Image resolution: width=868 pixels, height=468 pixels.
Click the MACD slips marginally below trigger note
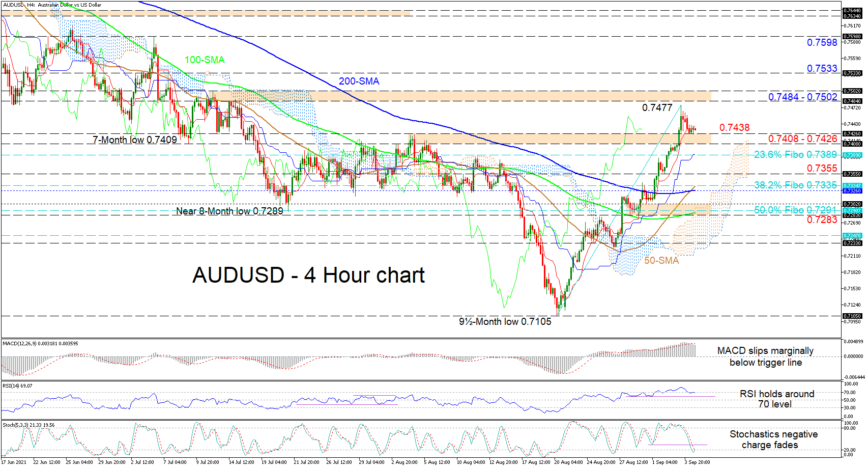click(x=766, y=356)
